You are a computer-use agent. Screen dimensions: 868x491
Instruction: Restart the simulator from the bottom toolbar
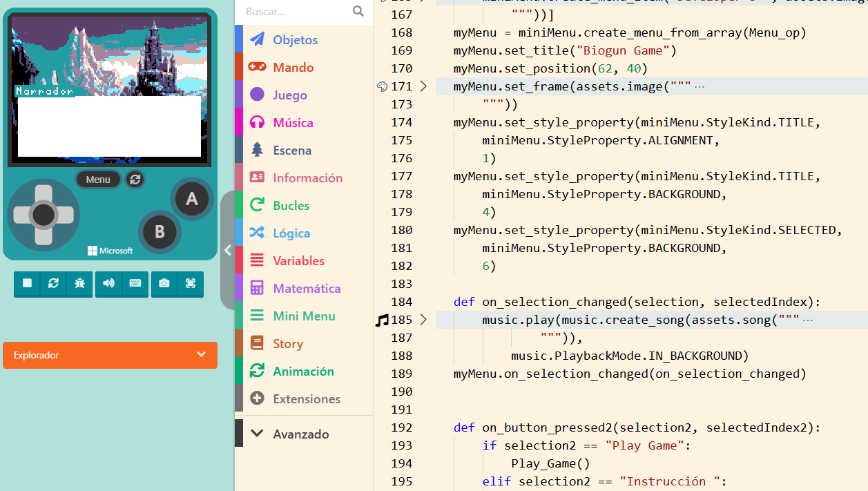[x=53, y=284]
